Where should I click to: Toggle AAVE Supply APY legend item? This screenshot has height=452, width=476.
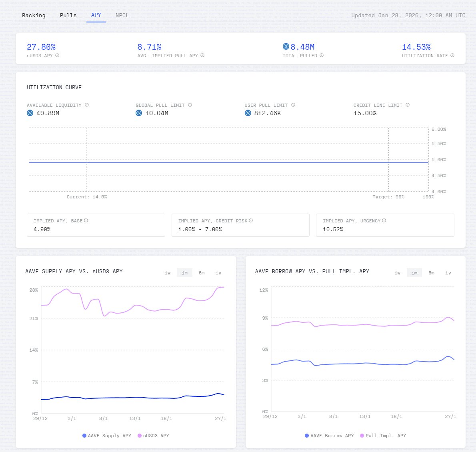[x=107, y=436]
